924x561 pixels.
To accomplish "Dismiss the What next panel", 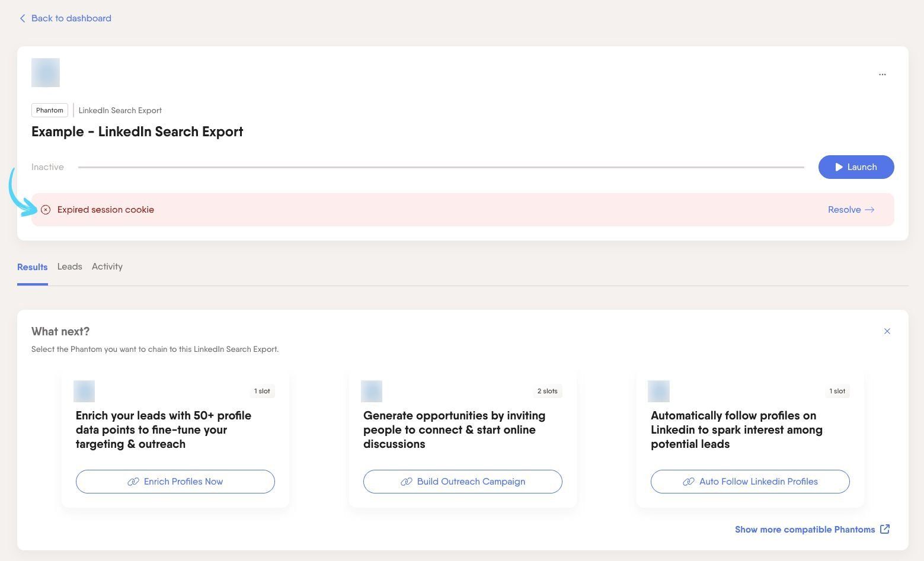I will pyautogui.click(x=887, y=331).
